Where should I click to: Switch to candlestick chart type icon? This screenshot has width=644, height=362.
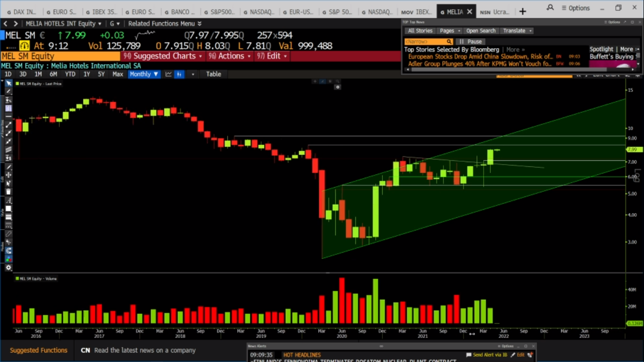tap(179, 74)
